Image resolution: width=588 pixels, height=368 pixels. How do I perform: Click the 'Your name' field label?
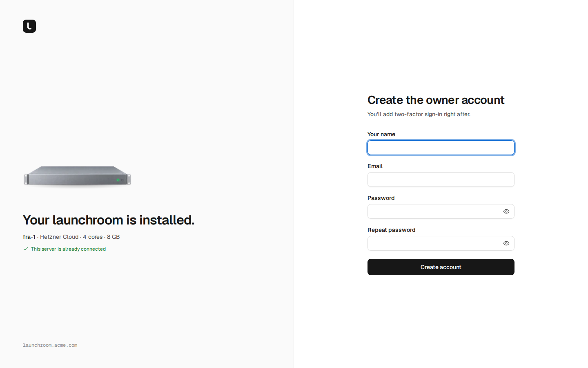click(381, 134)
